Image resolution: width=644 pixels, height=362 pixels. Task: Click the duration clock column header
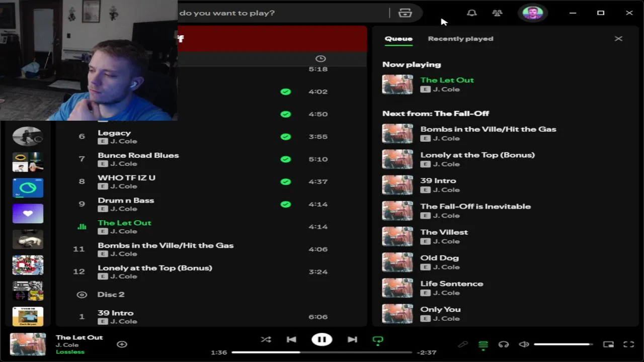pyautogui.click(x=320, y=59)
